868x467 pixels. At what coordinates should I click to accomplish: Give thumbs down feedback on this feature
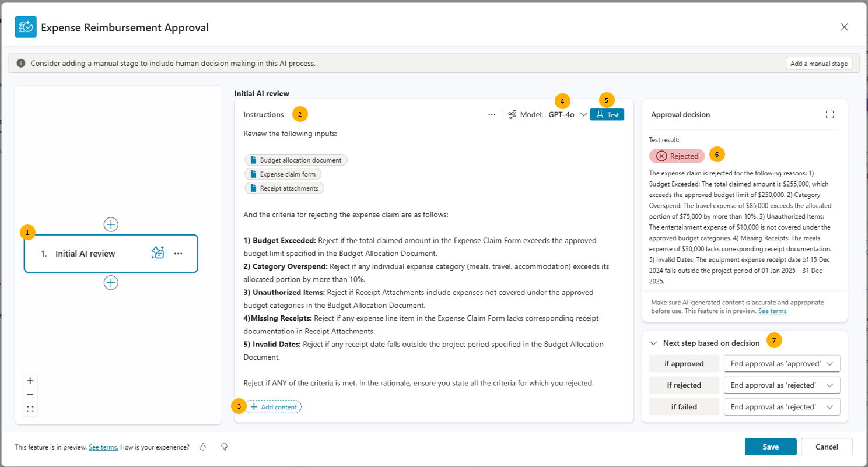[x=223, y=447]
